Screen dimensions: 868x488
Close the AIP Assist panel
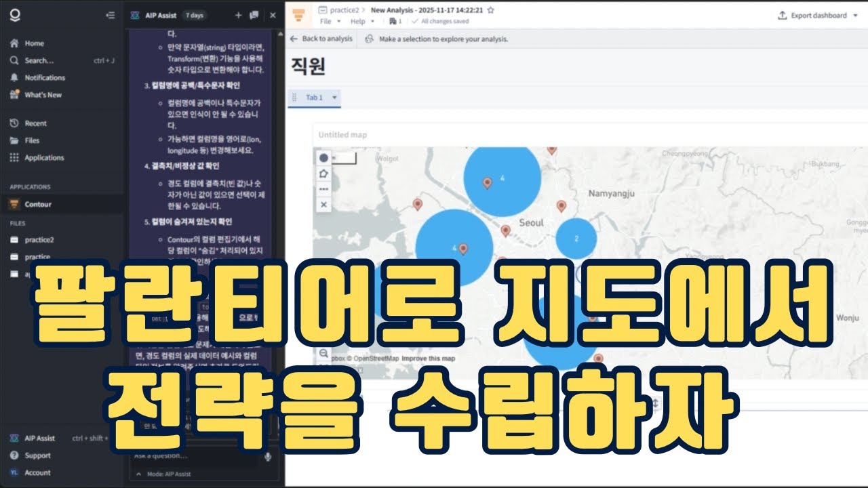[273, 15]
